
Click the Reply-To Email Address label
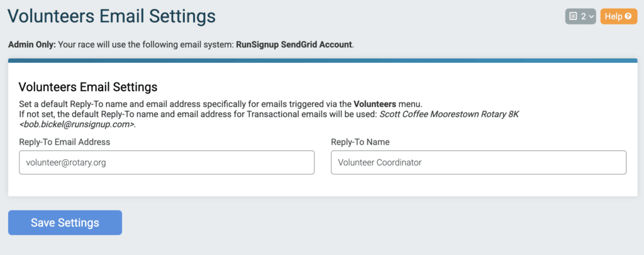point(65,142)
